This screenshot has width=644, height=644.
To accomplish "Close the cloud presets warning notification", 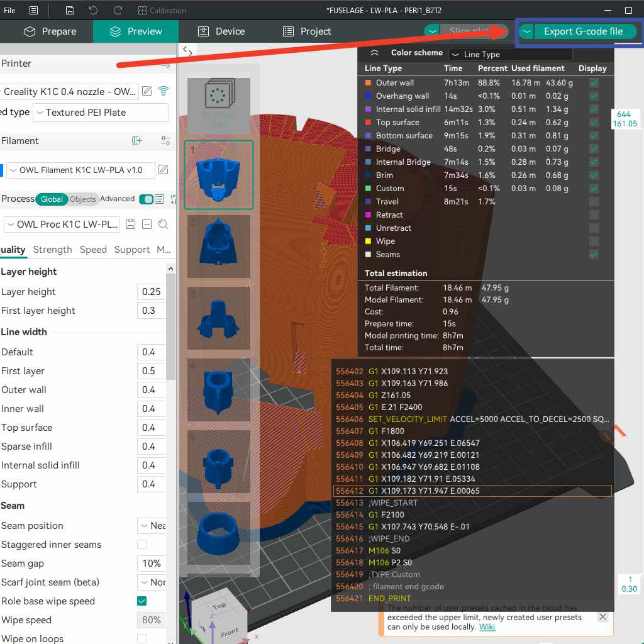I will tap(602, 617).
